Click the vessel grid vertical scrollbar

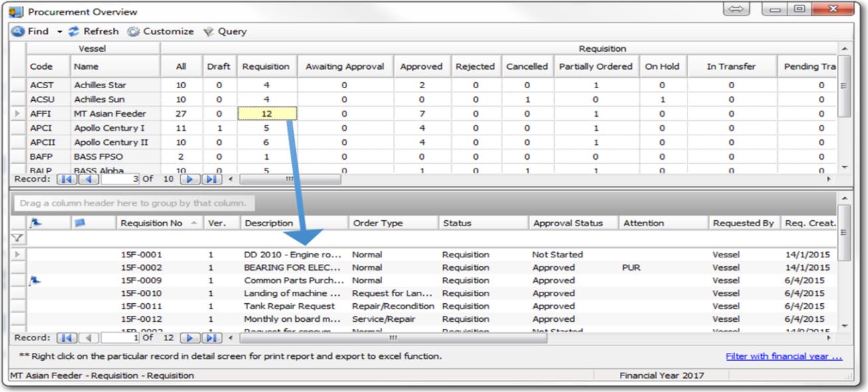(x=844, y=85)
